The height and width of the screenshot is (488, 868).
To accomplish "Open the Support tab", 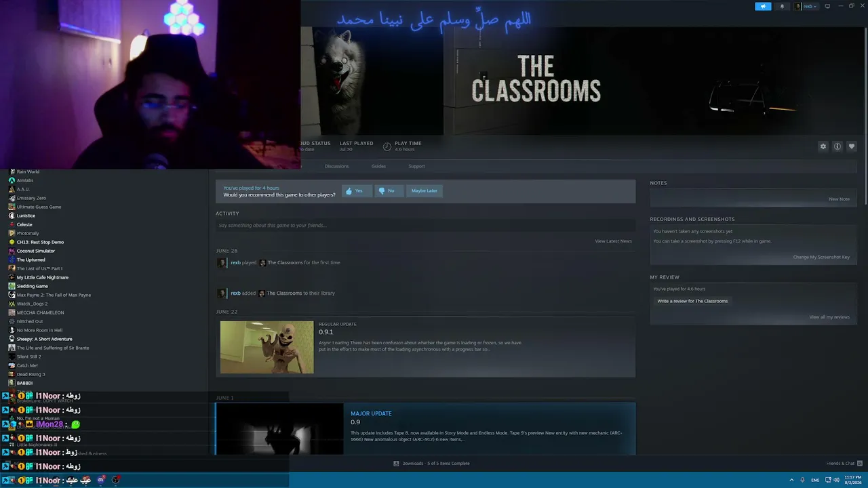I will tap(416, 166).
